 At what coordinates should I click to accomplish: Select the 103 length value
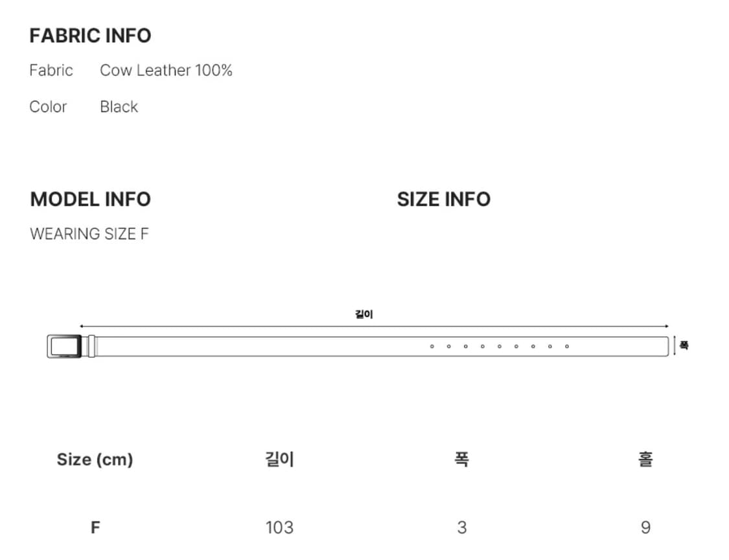279,528
